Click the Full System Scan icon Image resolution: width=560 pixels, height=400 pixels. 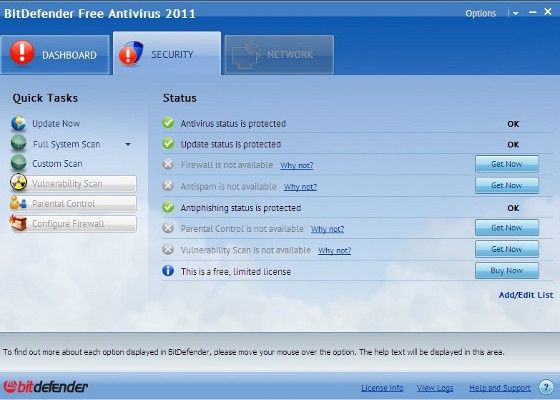(x=18, y=143)
